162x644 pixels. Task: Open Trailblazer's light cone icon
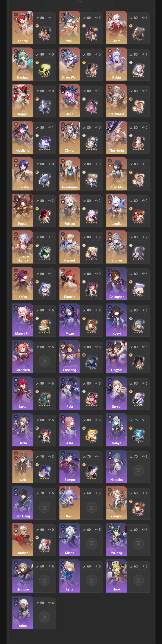(139, 106)
